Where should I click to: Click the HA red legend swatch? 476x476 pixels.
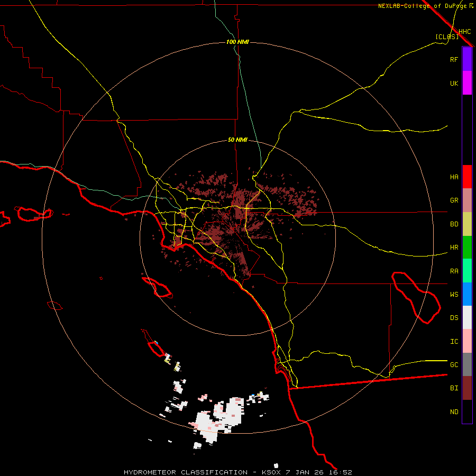point(467,177)
